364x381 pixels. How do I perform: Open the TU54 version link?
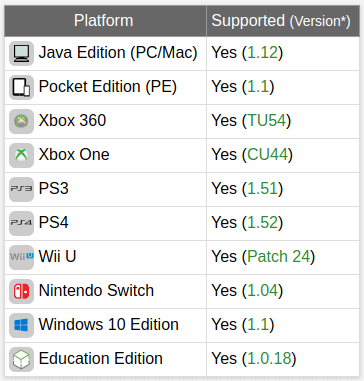pyautogui.click(x=266, y=121)
